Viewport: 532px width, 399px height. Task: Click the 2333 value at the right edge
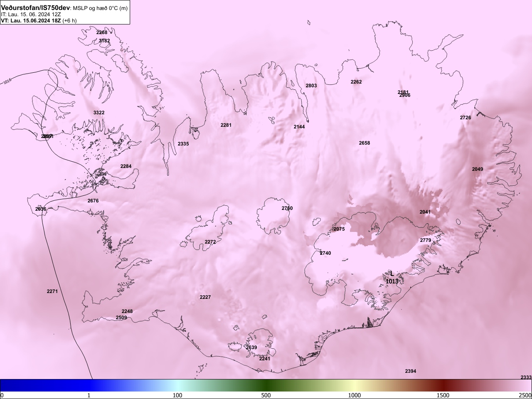526,377
